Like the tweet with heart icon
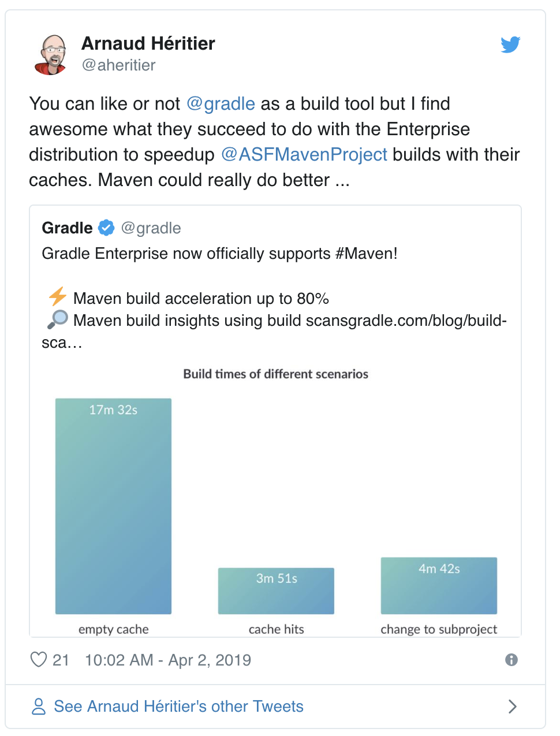Screen dimensions: 560x736 point(39,660)
